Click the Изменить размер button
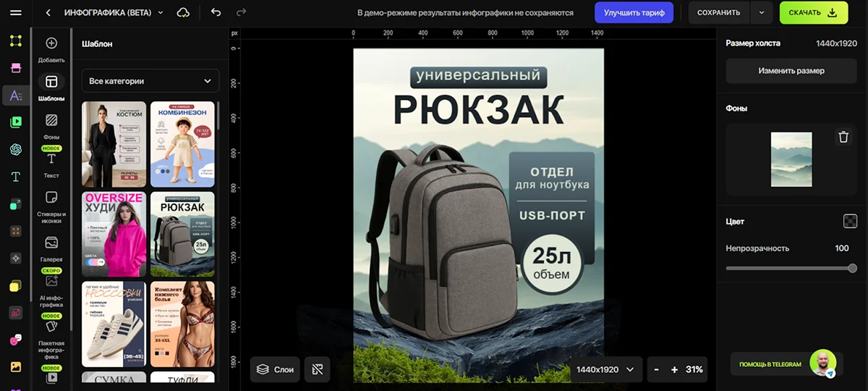 click(791, 71)
